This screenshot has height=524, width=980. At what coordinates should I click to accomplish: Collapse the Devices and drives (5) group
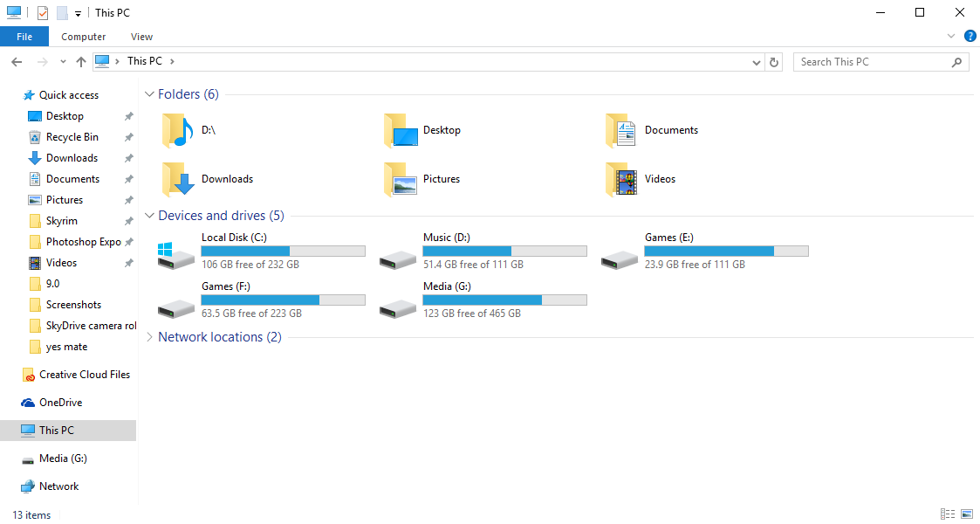(149, 216)
